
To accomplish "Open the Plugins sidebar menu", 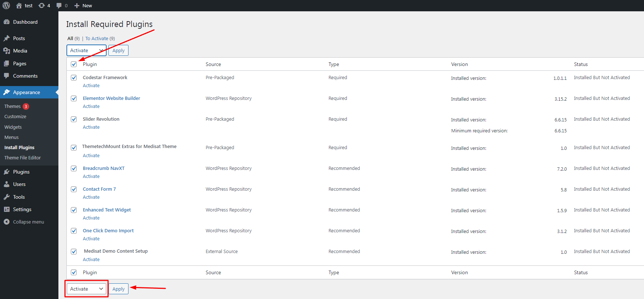I will point(21,172).
